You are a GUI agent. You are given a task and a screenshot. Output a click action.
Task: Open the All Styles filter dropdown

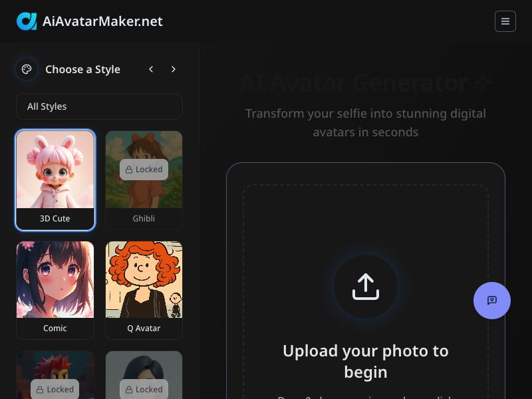[x=98, y=106]
